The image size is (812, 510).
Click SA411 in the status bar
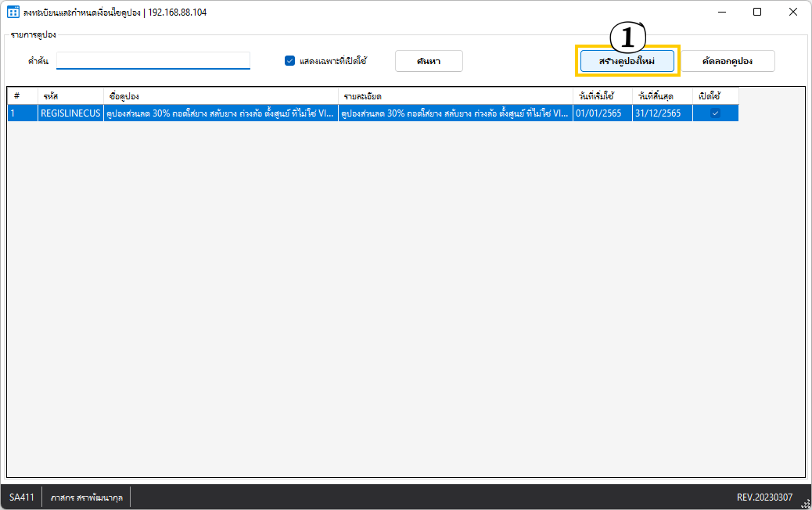click(x=22, y=497)
